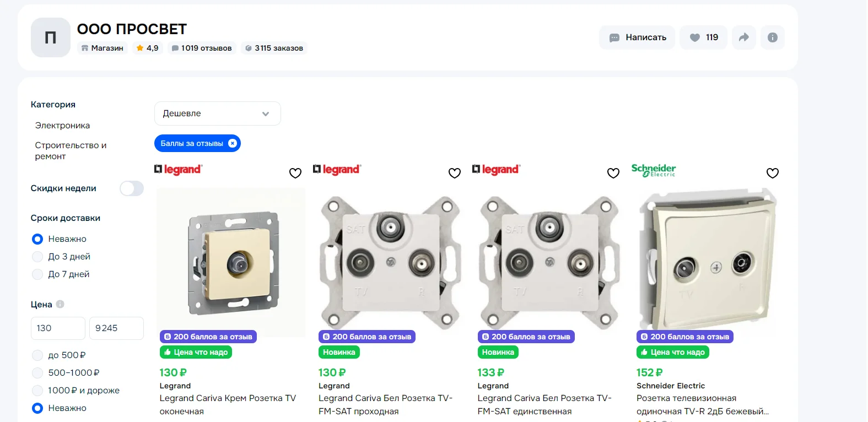868x422 pixels.
Task: Click the ООО ПРОСВЕТ store avatar icon
Action: (51, 37)
